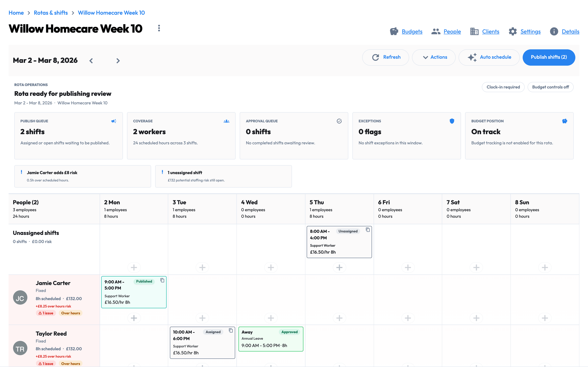588x367 pixels.
Task: Open the People link
Action: 452,32
